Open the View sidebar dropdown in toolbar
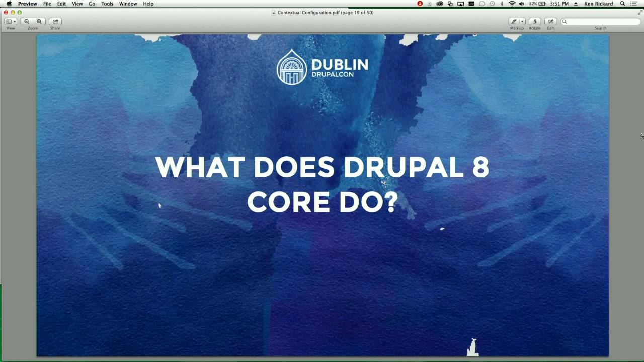 point(11,21)
